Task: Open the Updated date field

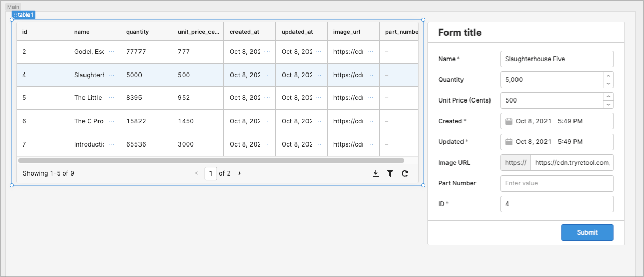Action: click(x=557, y=142)
